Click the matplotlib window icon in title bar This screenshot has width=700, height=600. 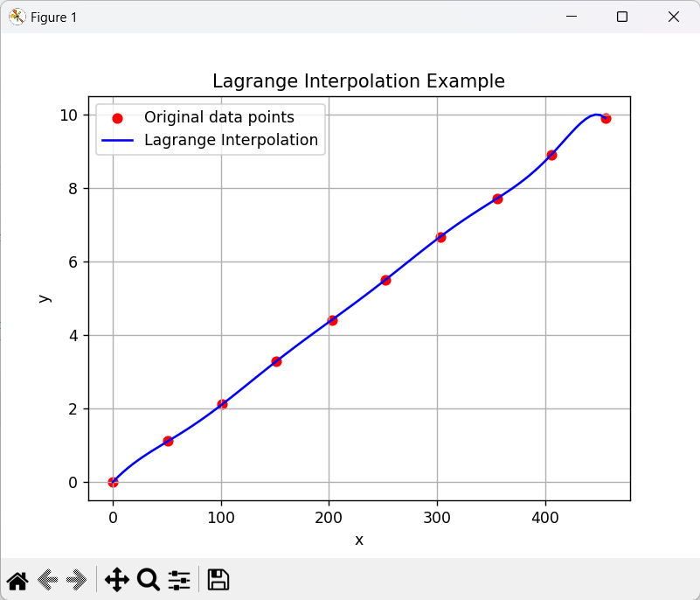17,17
